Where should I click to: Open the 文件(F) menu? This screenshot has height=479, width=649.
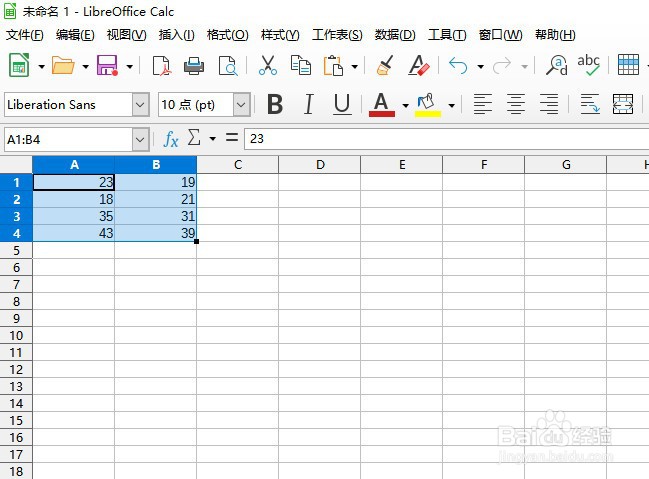click(24, 35)
